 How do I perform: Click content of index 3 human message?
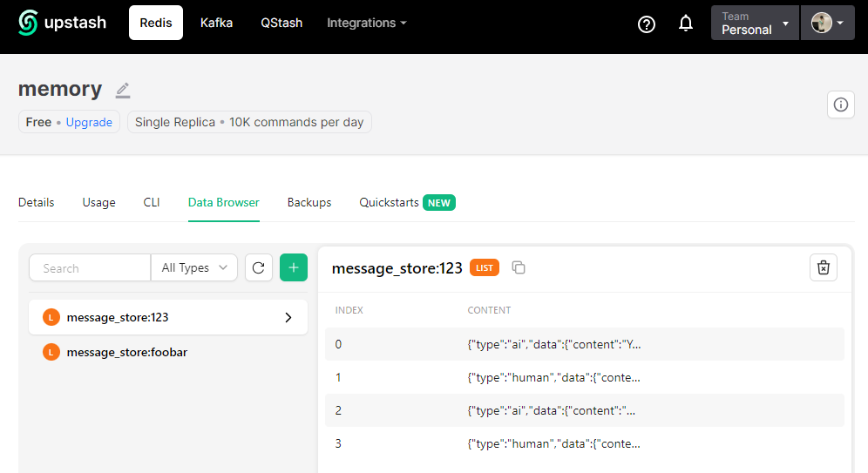[554, 444]
